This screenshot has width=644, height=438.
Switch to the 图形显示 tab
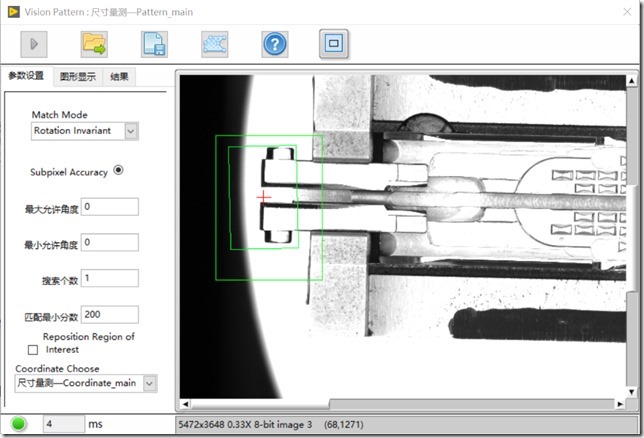point(78,77)
